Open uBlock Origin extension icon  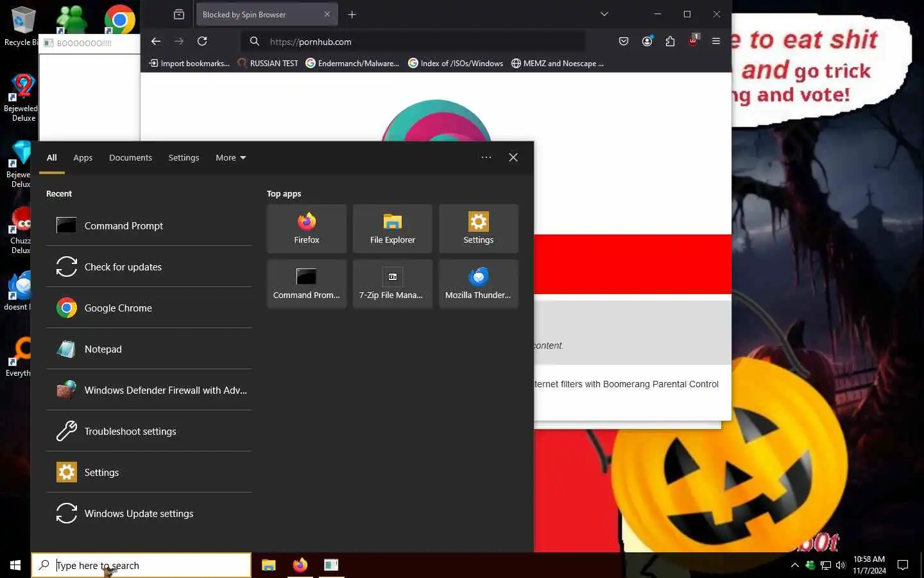(x=693, y=40)
